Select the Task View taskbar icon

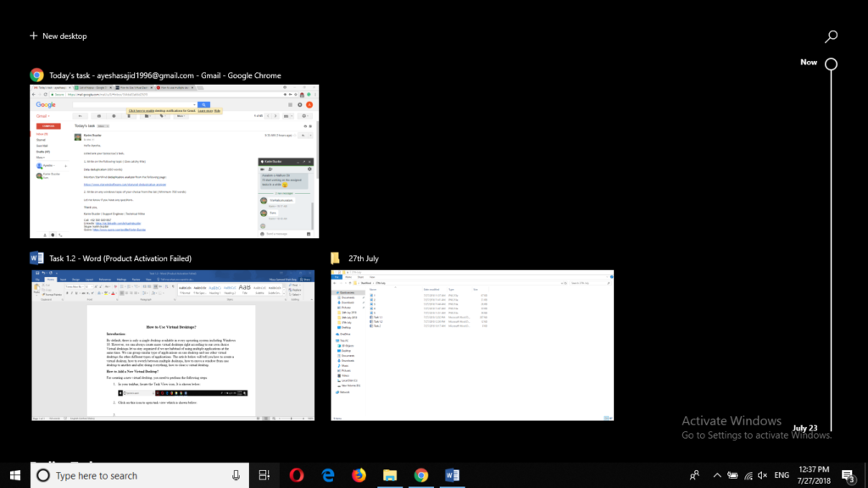pos(264,474)
